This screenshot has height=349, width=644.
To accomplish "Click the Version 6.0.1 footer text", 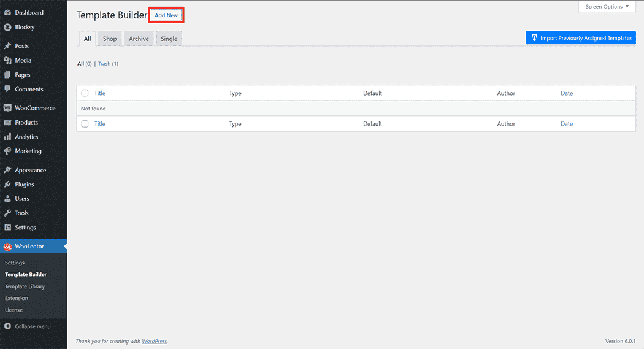I will (x=620, y=341).
